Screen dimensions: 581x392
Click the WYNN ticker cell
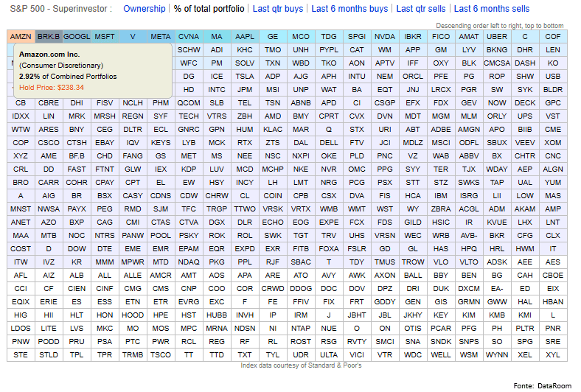tap(497, 354)
